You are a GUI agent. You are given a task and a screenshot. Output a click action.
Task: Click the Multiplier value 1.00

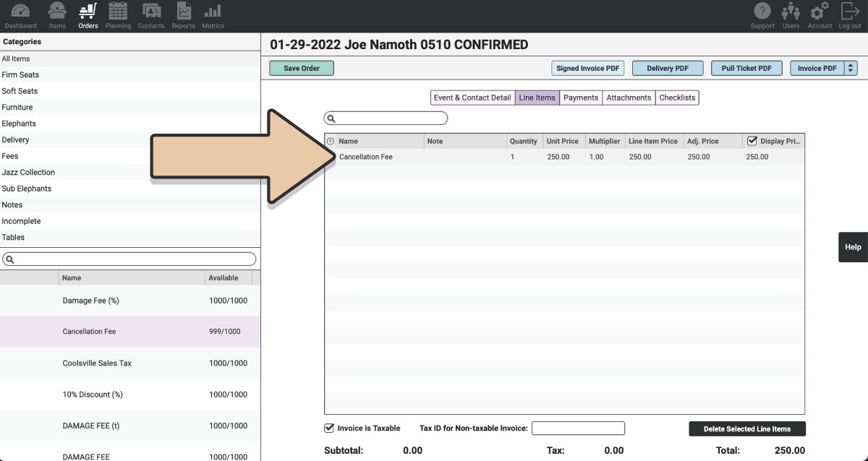click(x=596, y=157)
